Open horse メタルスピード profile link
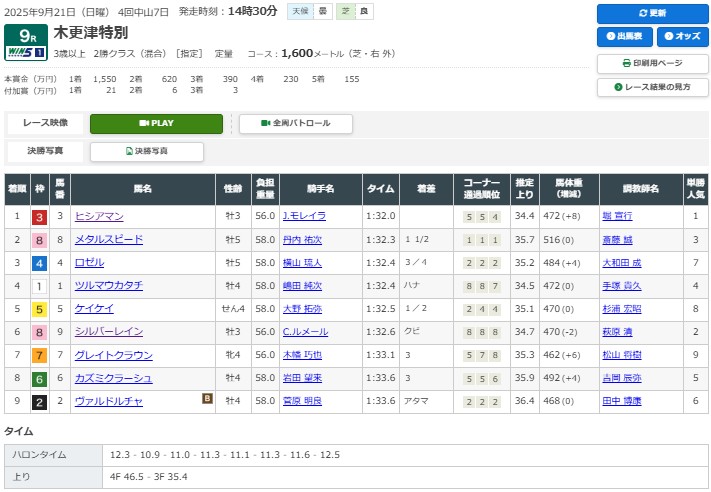 pyautogui.click(x=108, y=240)
